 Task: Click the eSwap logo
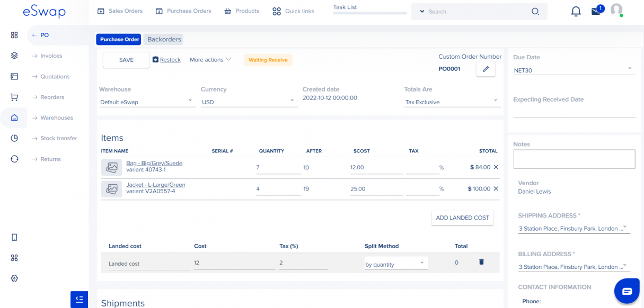pyautogui.click(x=45, y=11)
